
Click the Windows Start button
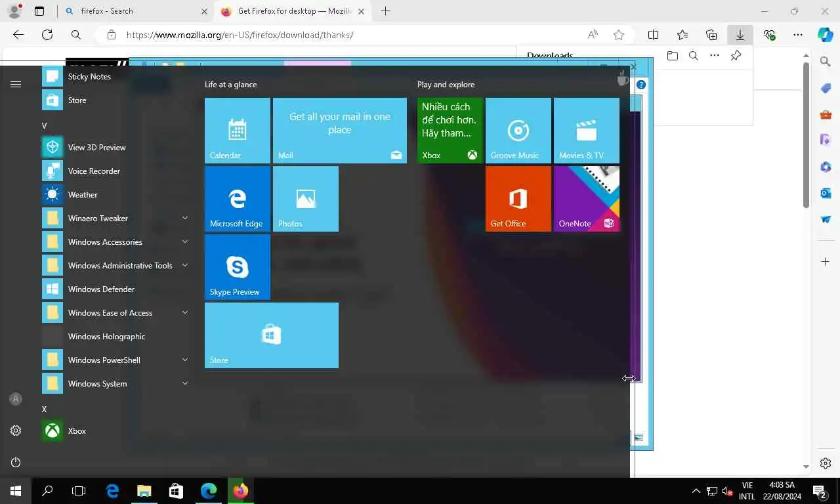coord(16,491)
